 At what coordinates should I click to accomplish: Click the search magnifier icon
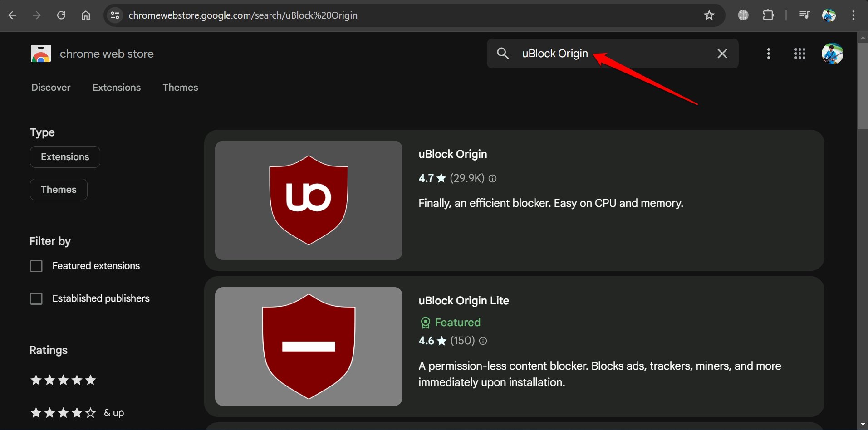[503, 54]
